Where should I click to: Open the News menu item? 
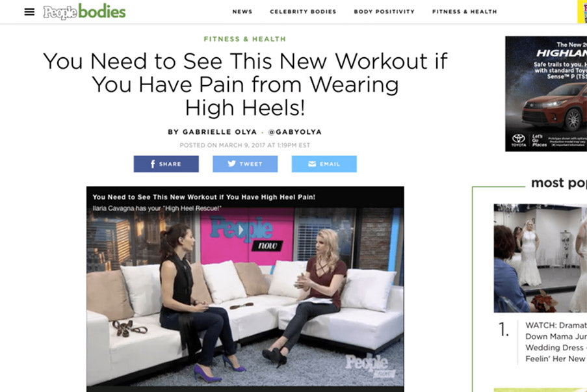coord(242,12)
